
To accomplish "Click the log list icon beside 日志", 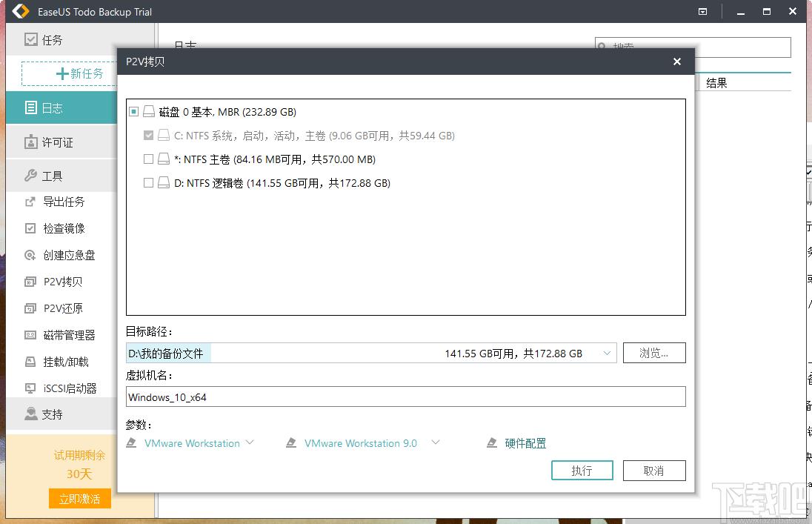I will pos(31,107).
